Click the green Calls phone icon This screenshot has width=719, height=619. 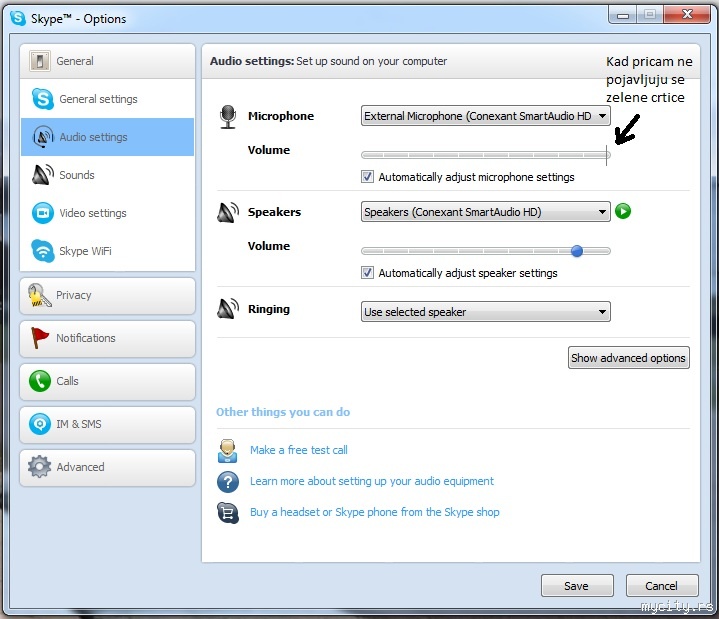40,381
